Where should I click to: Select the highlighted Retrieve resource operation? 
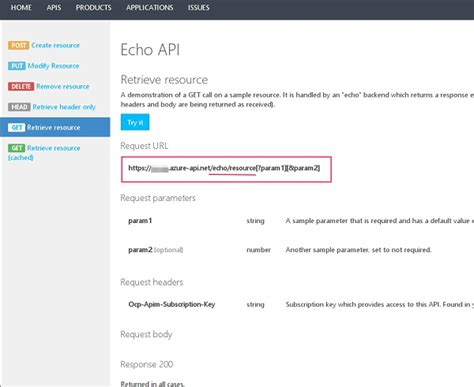tap(55, 127)
